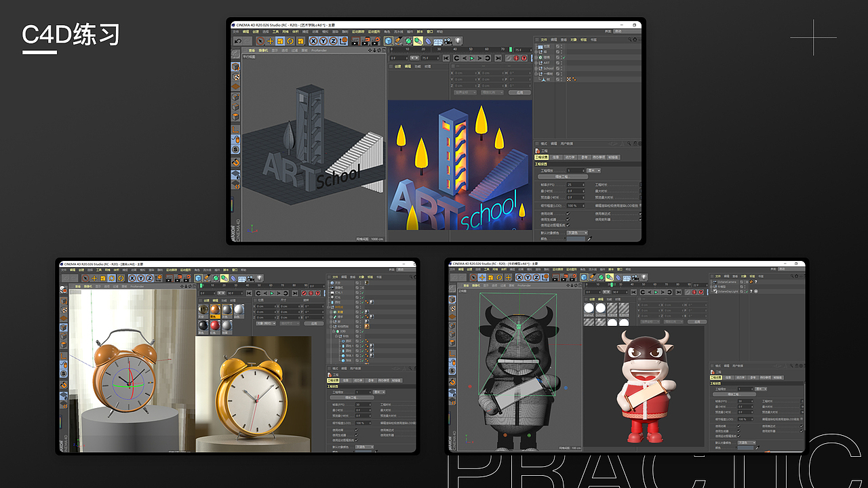Toggle Z-axis lock in the alarm clock window
The width and height of the screenshot is (868, 488).
(150, 278)
